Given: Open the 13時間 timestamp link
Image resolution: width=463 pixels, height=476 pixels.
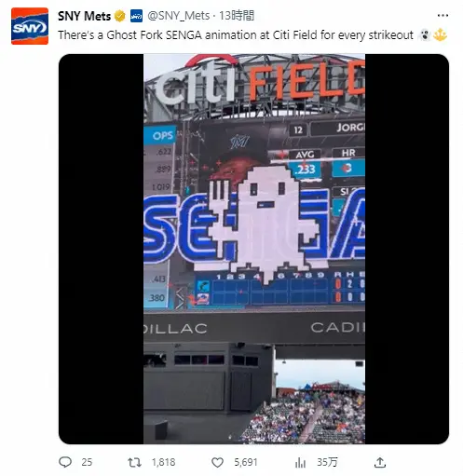Looking at the screenshot, I should click(237, 16).
